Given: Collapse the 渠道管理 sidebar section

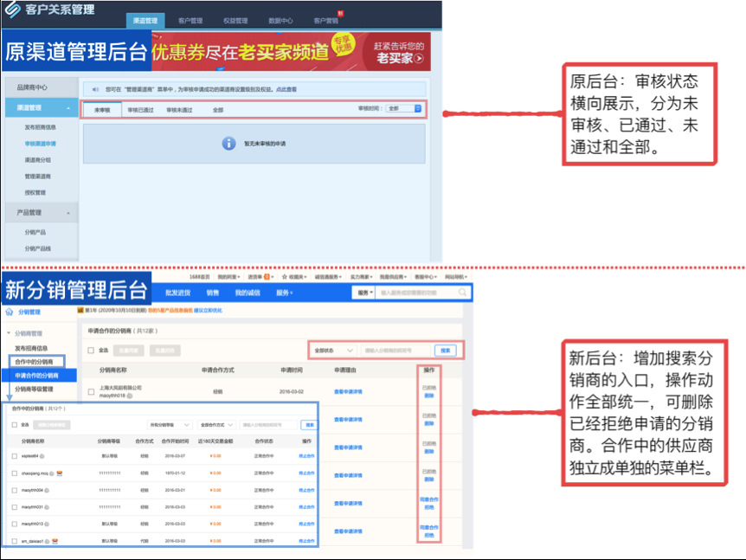Looking at the screenshot, I should 68,108.
